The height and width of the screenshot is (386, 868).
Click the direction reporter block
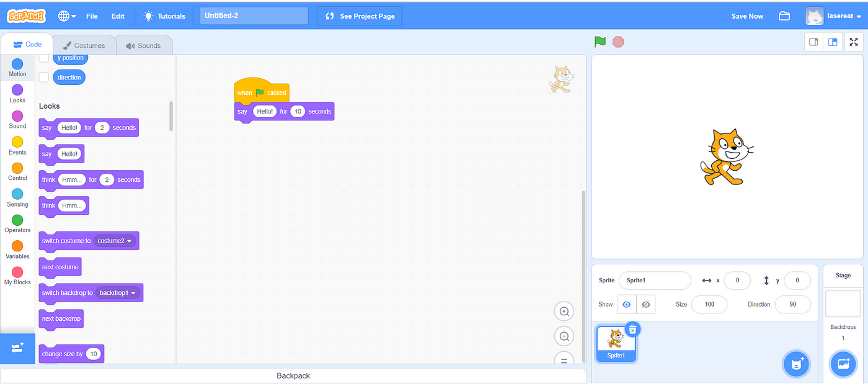(x=69, y=78)
